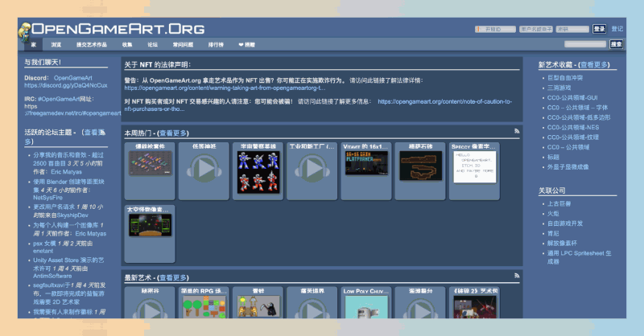
Task: Open 巨型自由冲突 collection link
Action: point(565,77)
